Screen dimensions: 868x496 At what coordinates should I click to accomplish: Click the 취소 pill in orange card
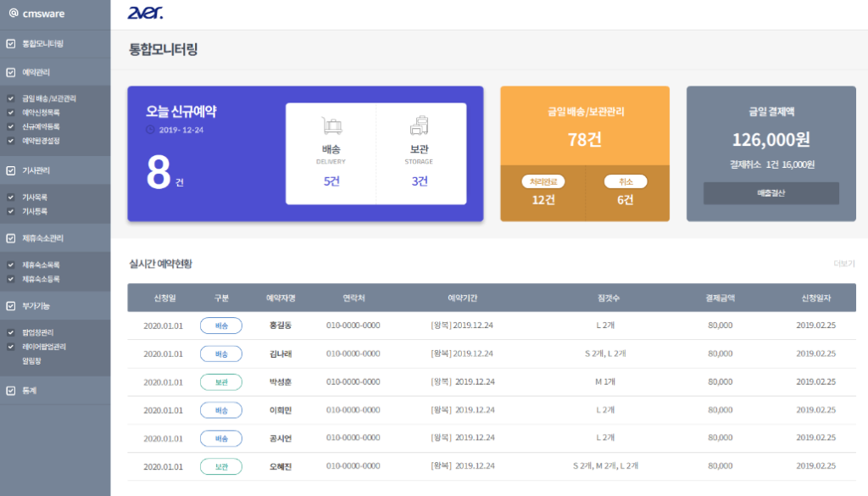pos(626,181)
